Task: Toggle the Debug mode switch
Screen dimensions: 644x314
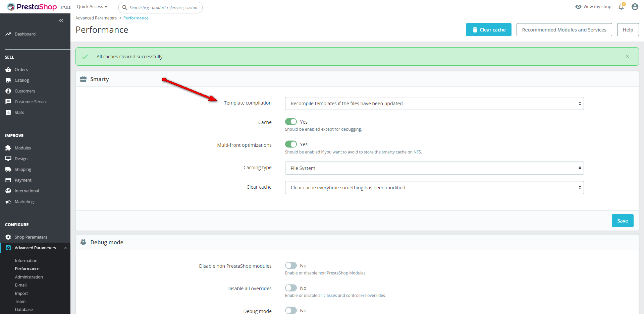Action: click(x=291, y=310)
